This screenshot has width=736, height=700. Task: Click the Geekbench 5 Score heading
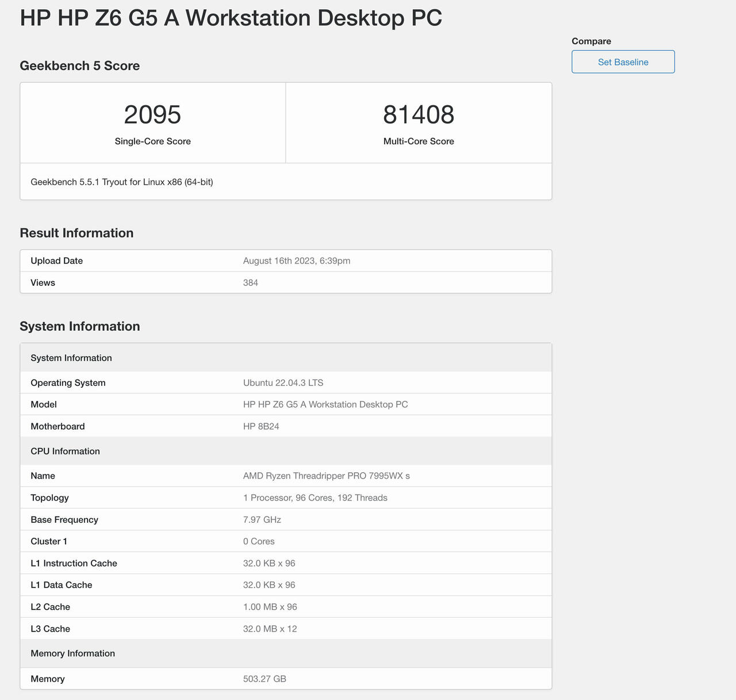(x=80, y=66)
